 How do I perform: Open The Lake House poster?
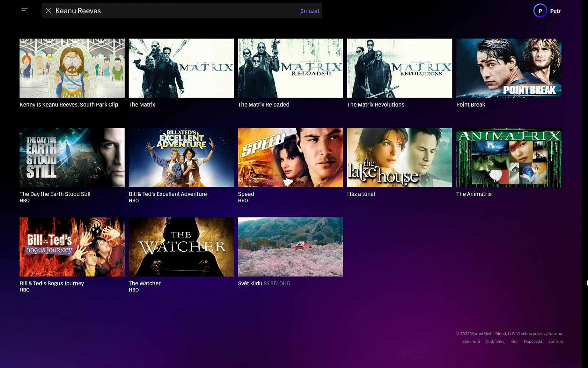(399, 158)
